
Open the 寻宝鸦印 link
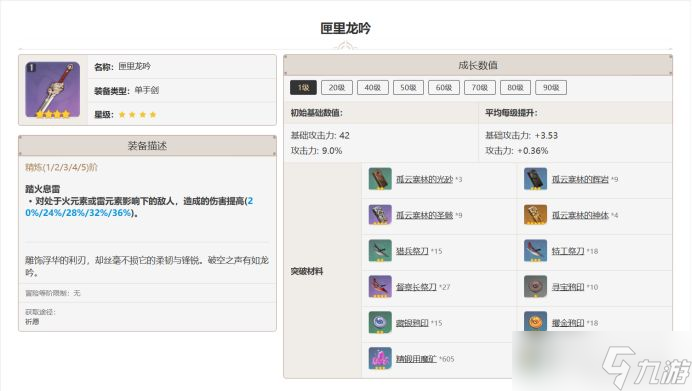568,287
